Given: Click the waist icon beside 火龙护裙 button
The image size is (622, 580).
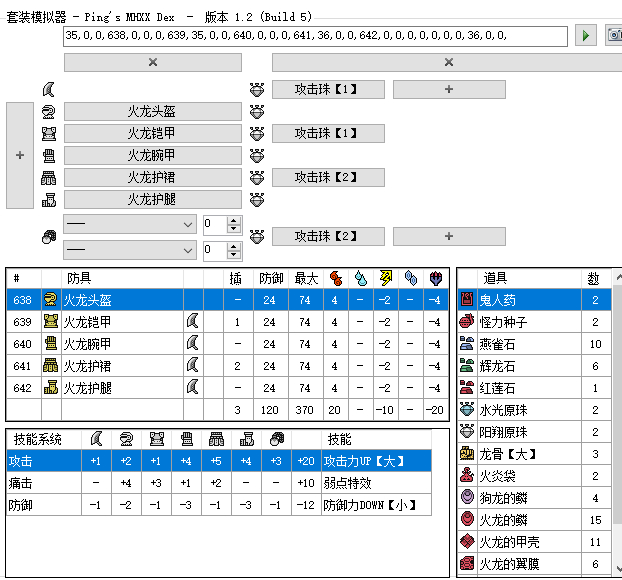Looking at the screenshot, I should [48, 178].
